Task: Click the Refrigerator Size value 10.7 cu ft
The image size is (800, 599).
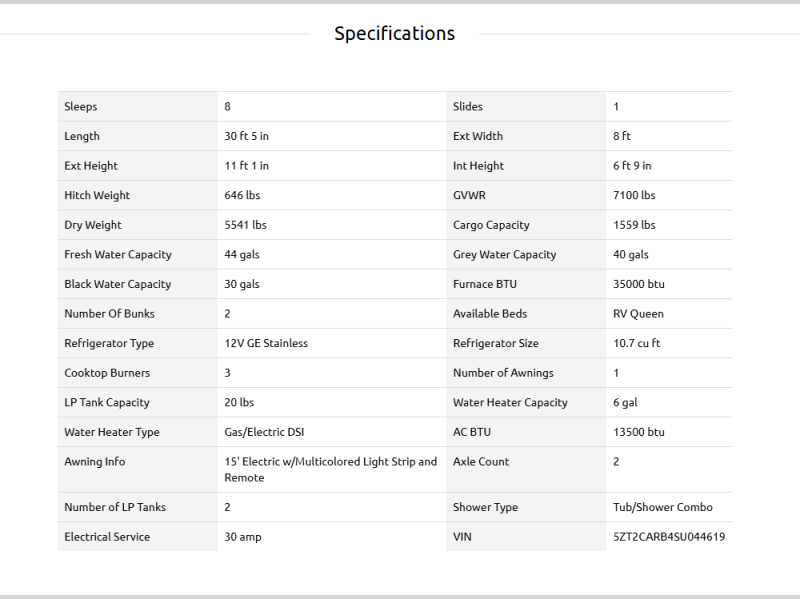Action: pos(636,343)
